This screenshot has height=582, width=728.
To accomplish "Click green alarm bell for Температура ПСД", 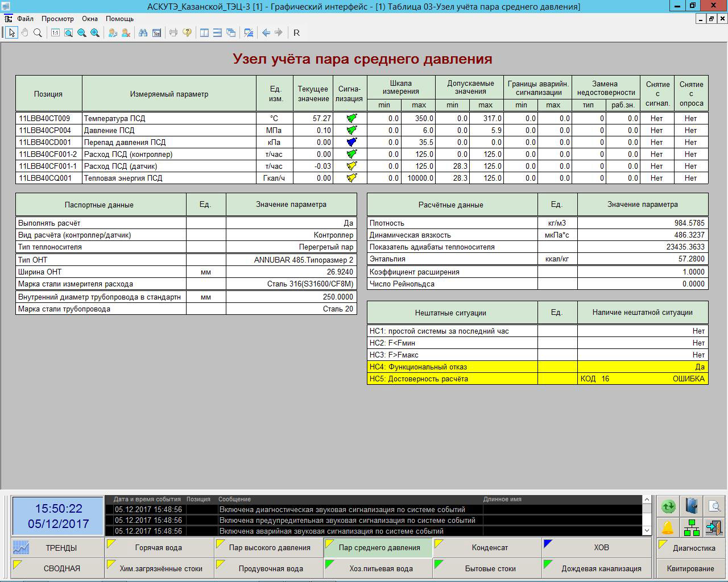I will click(x=351, y=118).
